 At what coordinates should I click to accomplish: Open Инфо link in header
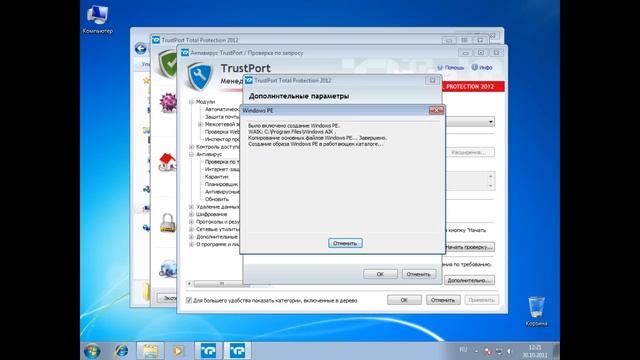(x=482, y=67)
